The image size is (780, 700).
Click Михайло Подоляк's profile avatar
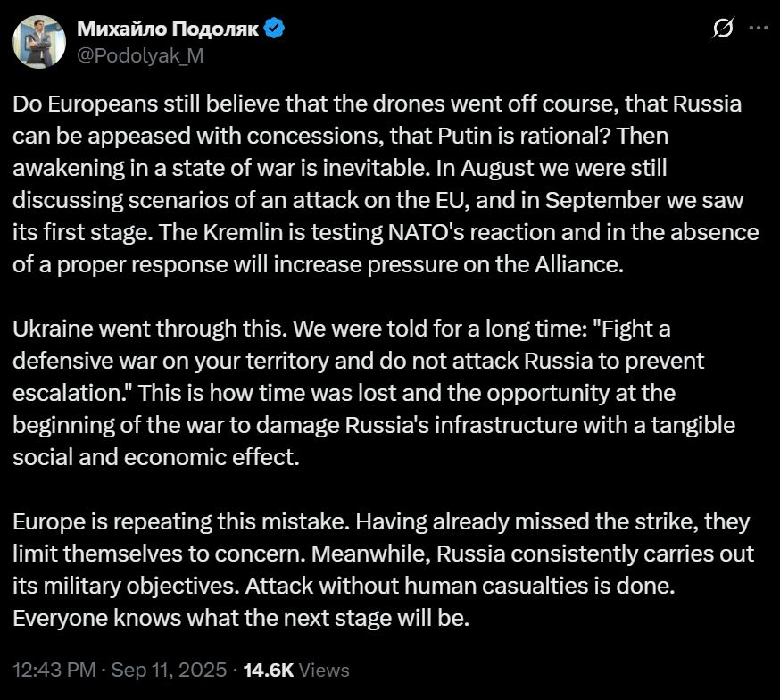coord(38,42)
